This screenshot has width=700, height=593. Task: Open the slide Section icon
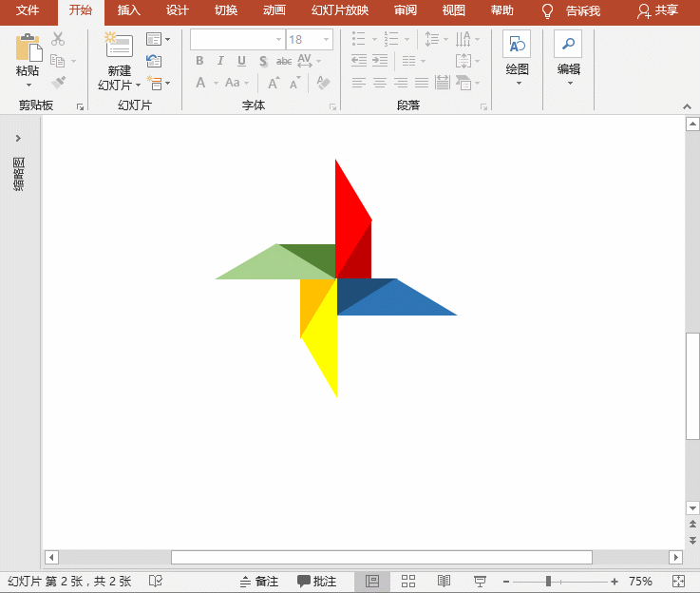[x=155, y=83]
